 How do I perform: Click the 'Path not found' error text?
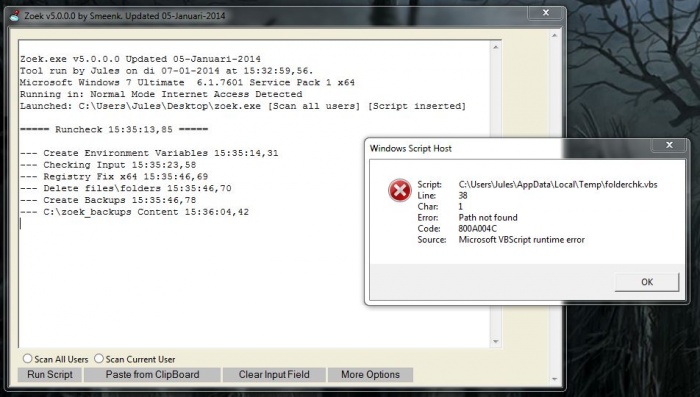[x=488, y=217]
